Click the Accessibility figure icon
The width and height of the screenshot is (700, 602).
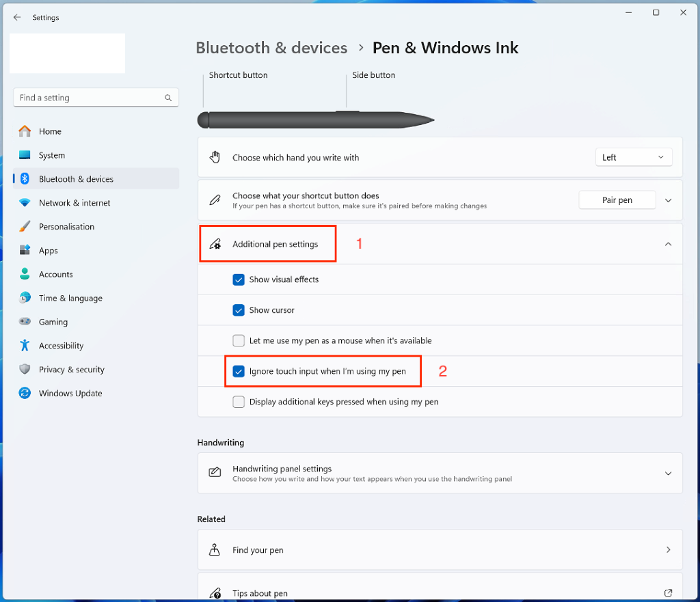coord(25,345)
